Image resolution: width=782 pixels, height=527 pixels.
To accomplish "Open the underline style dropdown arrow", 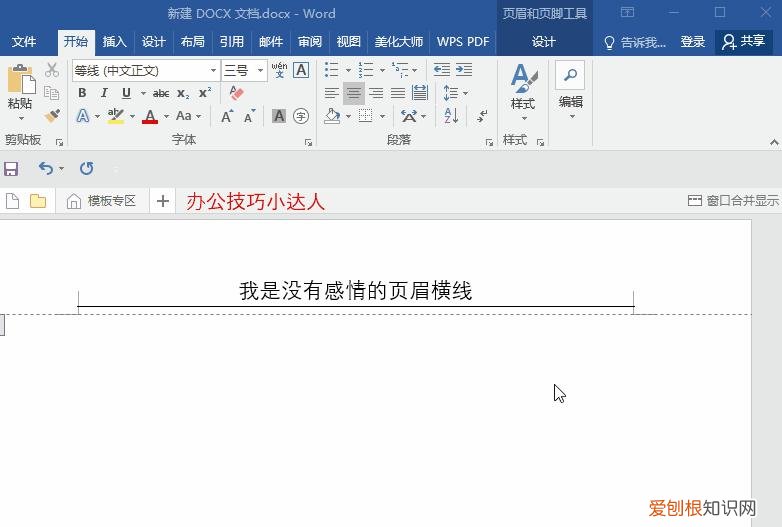I will (x=143, y=93).
